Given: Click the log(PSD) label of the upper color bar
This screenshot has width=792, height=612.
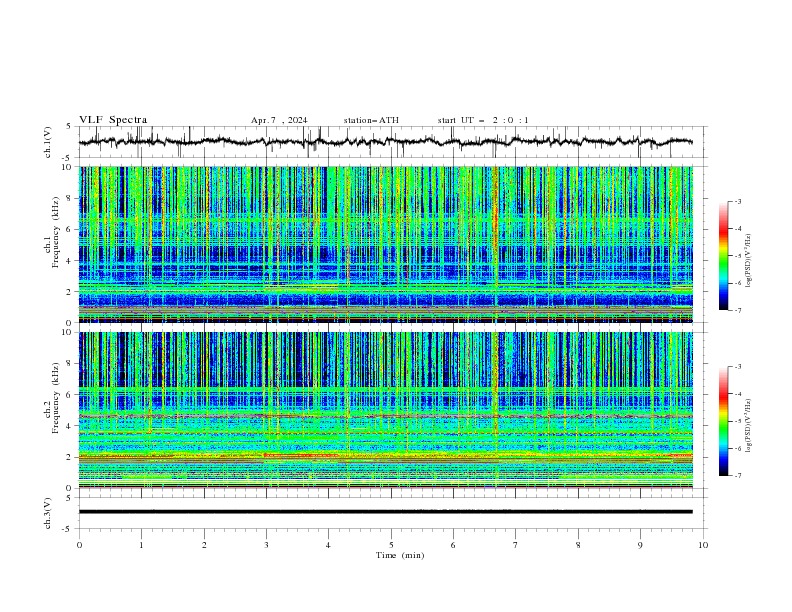Looking at the screenshot, I should (x=749, y=261).
